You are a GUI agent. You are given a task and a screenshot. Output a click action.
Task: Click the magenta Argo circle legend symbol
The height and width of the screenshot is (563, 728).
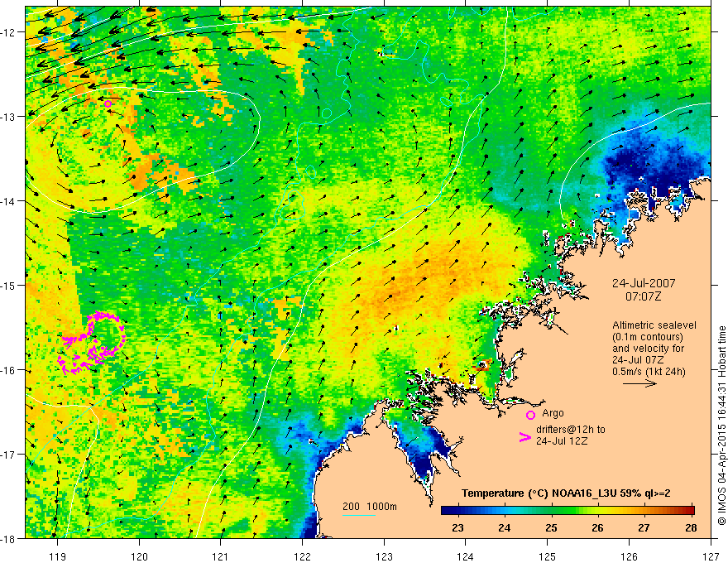tap(530, 415)
